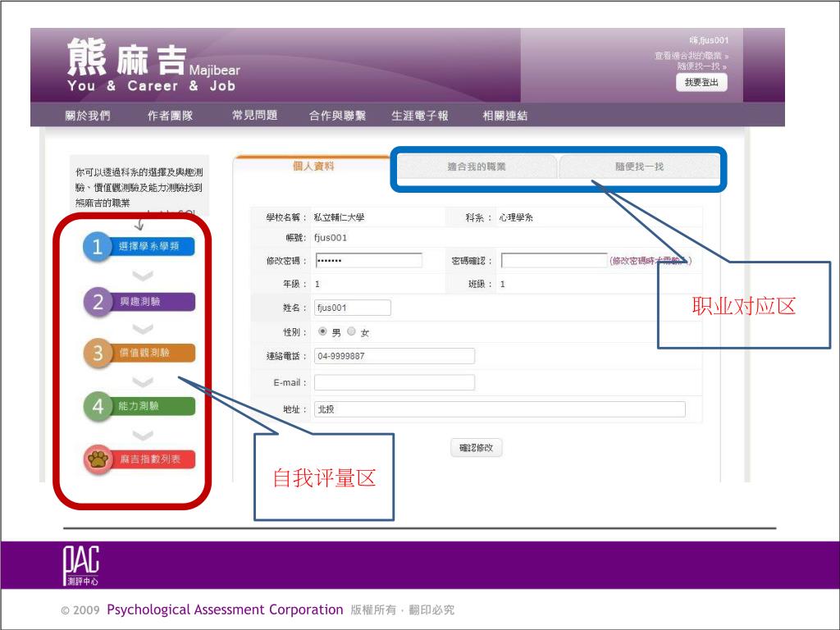The image size is (840, 630).
Task: Click the 地址 field containing 北投
Action: click(x=500, y=409)
